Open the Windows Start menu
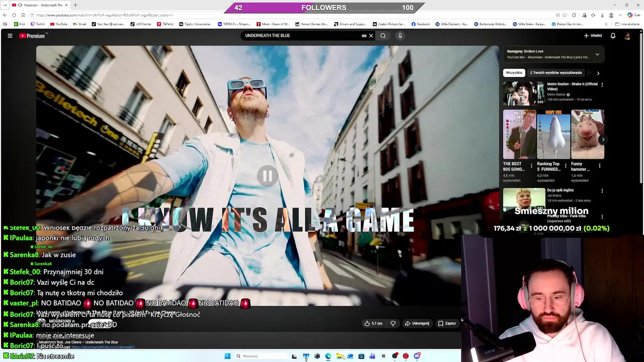 coord(227,356)
